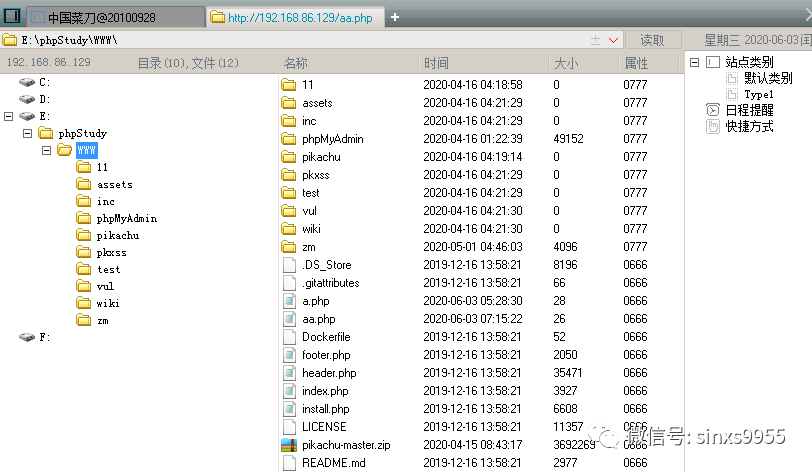The width and height of the screenshot is (812, 472).
Task: Click timestamp 2020-06-03 07:15:22
Action: pyautogui.click(x=473, y=319)
